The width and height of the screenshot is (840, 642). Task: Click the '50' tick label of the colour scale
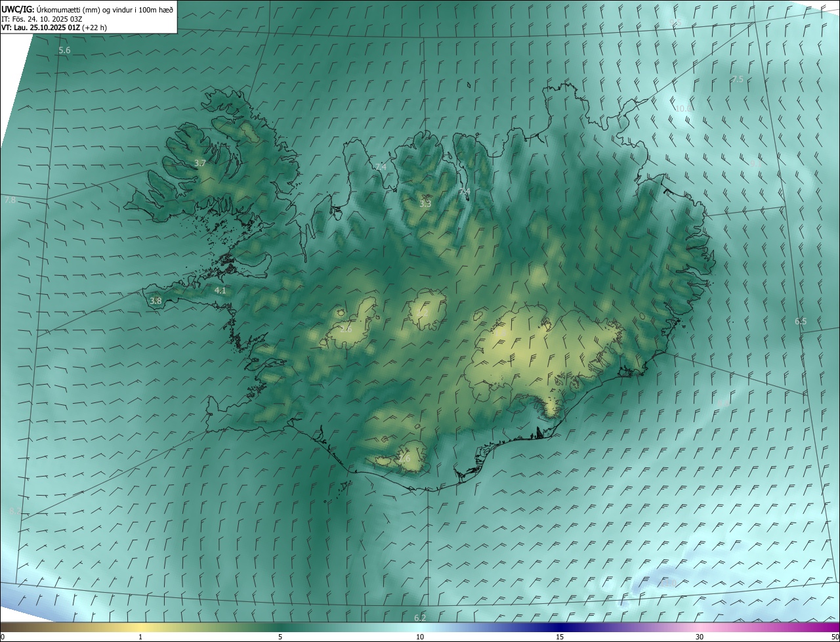coord(835,637)
